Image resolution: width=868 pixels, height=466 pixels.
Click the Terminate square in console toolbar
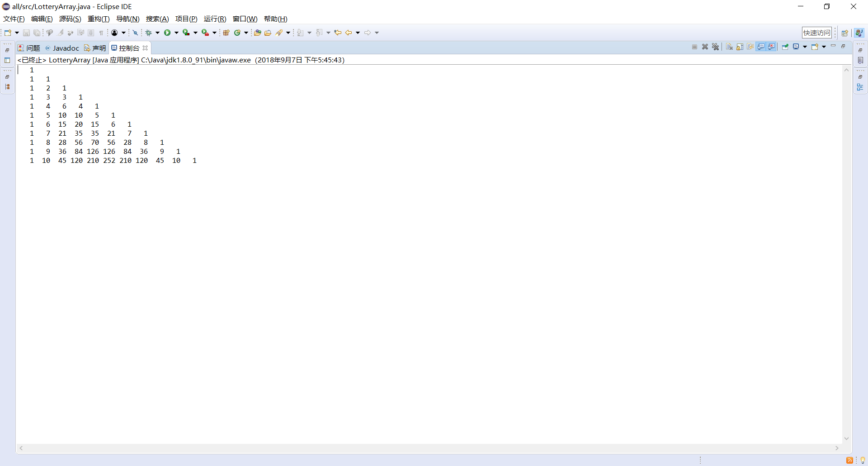[x=695, y=47]
